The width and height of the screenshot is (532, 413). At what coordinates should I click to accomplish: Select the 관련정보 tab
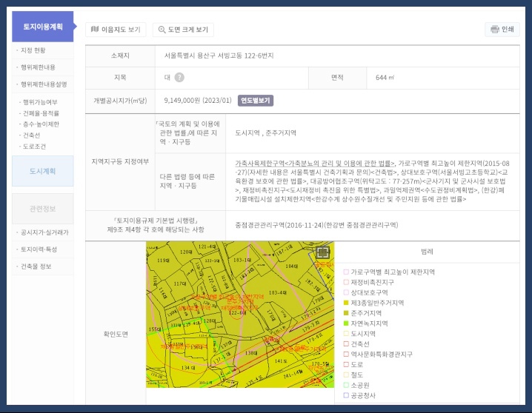coord(43,209)
